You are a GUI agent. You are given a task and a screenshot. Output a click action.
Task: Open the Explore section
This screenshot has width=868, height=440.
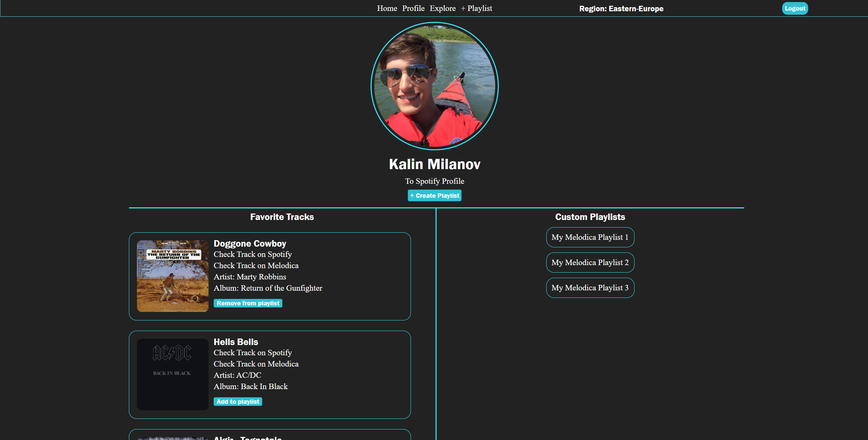(x=442, y=8)
